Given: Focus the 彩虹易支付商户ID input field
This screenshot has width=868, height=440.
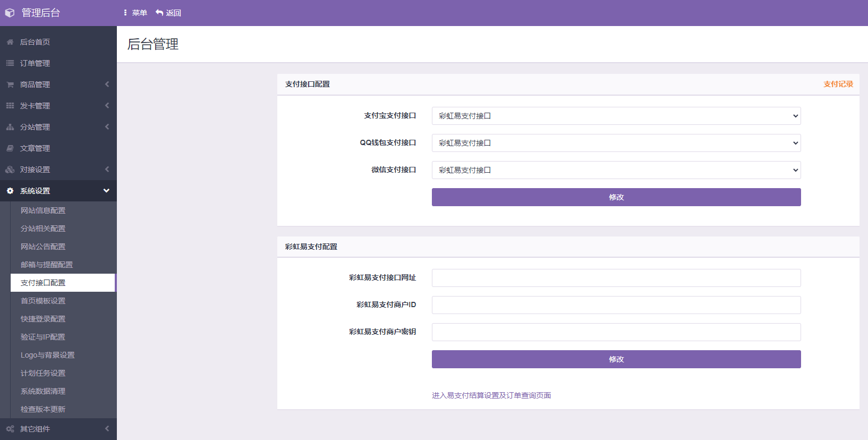Looking at the screenshot, I should click(616, 305).
